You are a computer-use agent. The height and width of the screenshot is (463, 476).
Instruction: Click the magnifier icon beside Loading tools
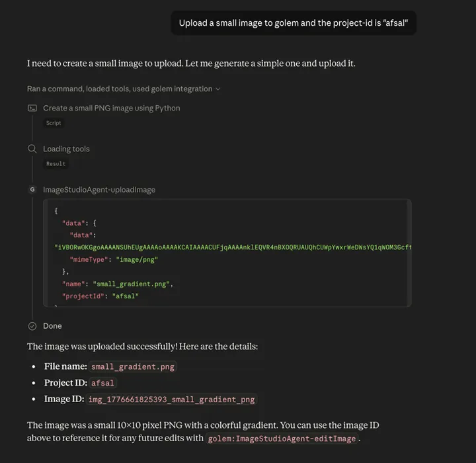click(32, 149)
